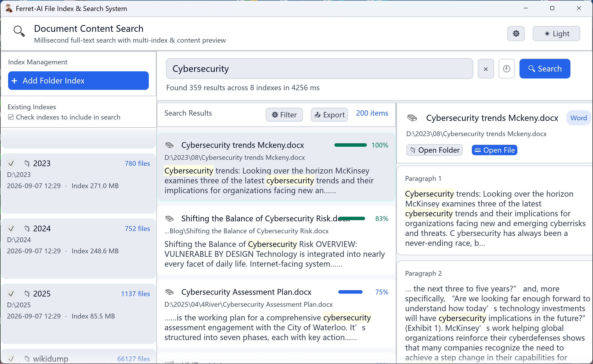Image resolution: width=593 pixels, height=364 pixels.
Task: Toggle the wikidump index checkbox
Action: point(11,359)
